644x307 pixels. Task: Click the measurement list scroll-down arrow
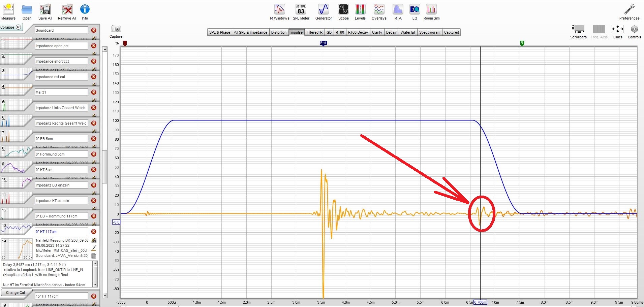coord(105,296)
